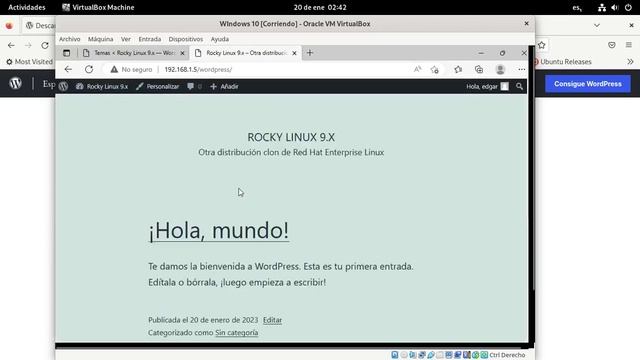This screenshot has width=640, height=360.
Task: Open the Entrada menu in VirtualBox
Action: click(x=149, y=39)
